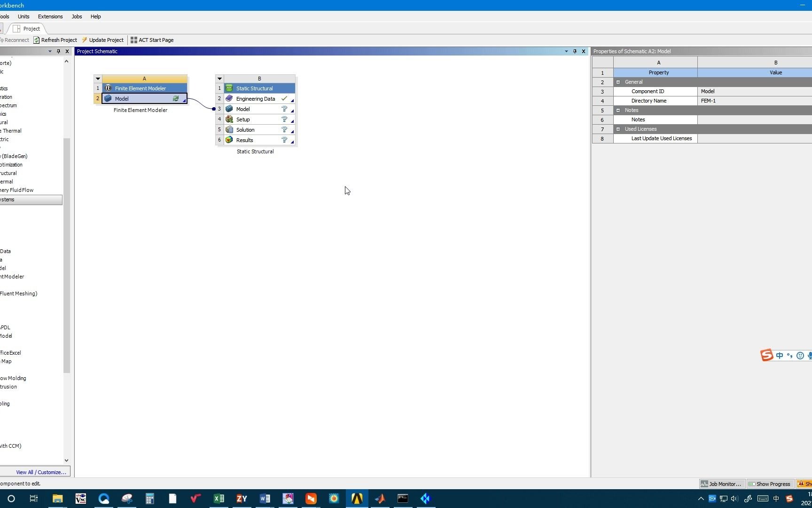
Task: Open context arrow on Results cell
Action: pyautogui.click(x=292, y=142)
